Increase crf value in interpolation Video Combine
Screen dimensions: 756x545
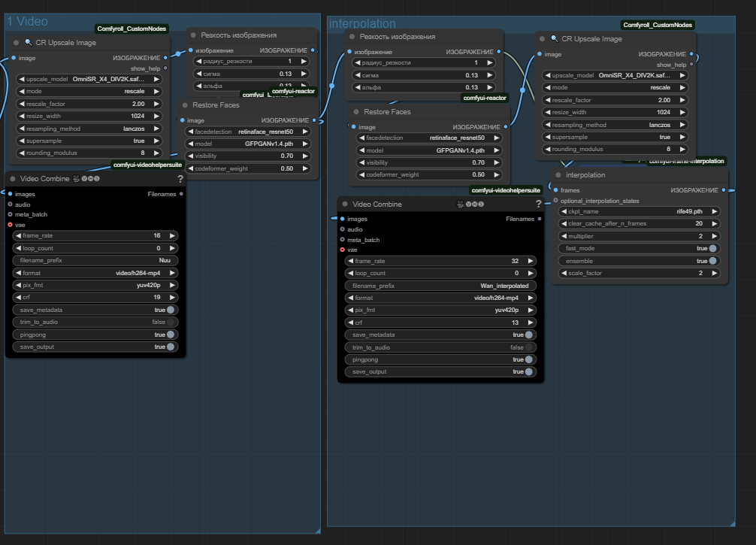pos(531,322)
